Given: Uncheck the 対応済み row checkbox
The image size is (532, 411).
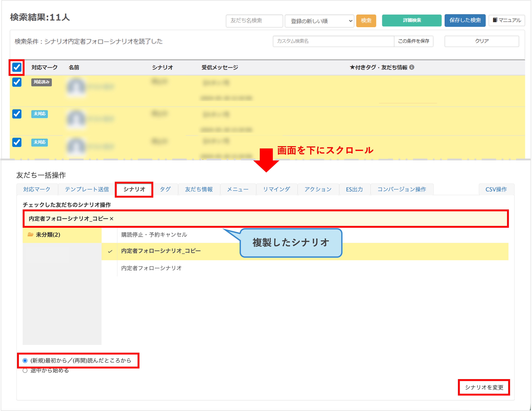Looking at the screenshot, I should [x=17, y=82].
